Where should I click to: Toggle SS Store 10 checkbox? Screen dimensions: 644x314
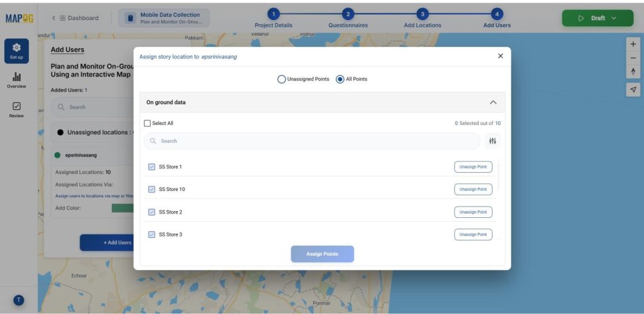(152, 190)
